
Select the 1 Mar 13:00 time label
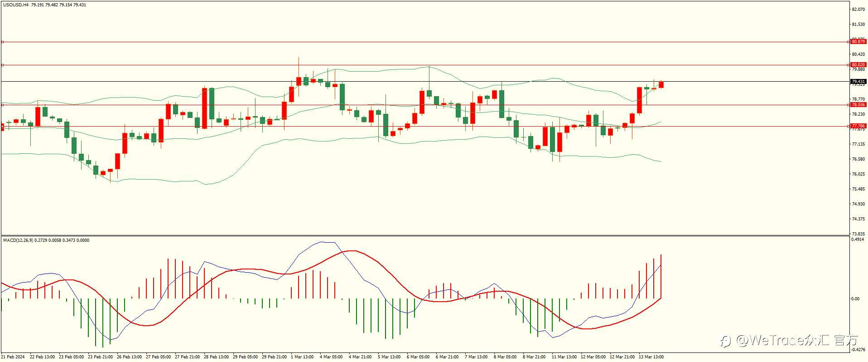tap(302, 357)
